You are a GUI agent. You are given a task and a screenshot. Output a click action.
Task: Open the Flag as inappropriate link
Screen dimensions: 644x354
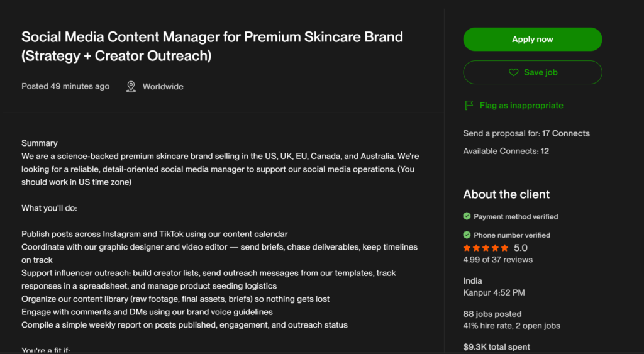[x=521, y=106]
